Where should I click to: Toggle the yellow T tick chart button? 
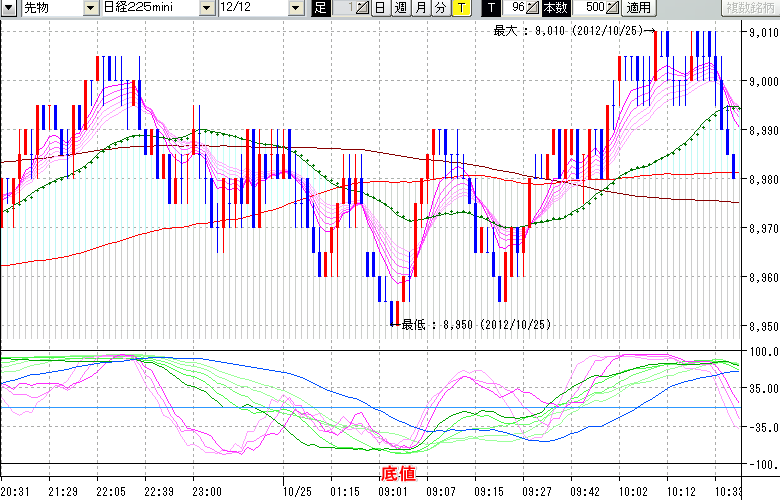point(460,8)
